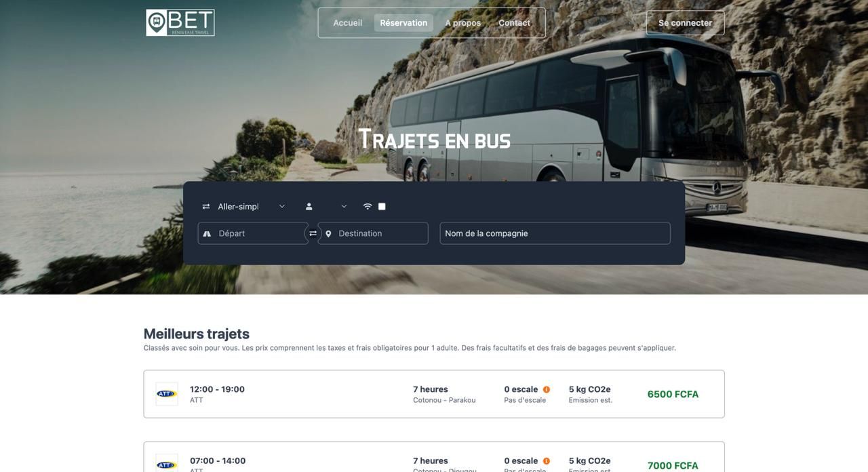Toggle the Wi-Fi checkbox
The image size is (868, 472).
tap(382, 206)
